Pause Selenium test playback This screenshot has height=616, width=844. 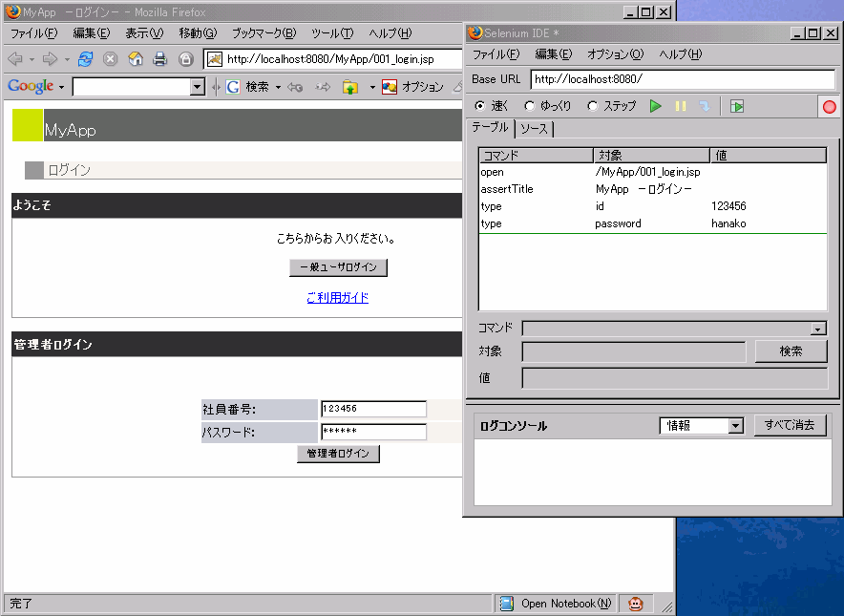(x=681, y=106)
